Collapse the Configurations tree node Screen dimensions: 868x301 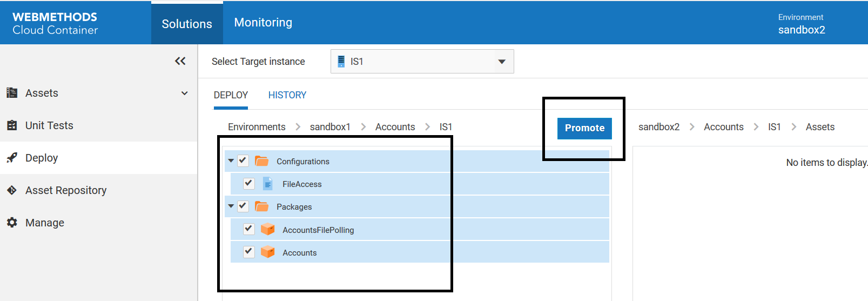point(231,160)
